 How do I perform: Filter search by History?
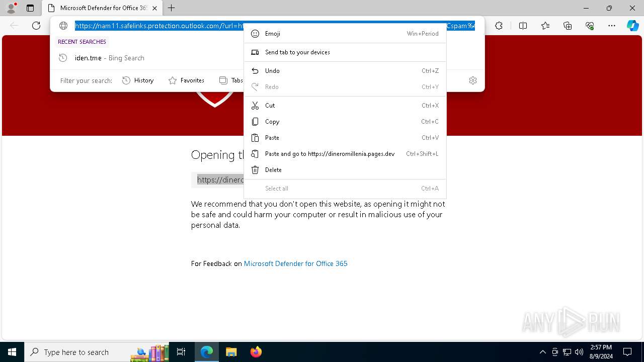[138, 80]
